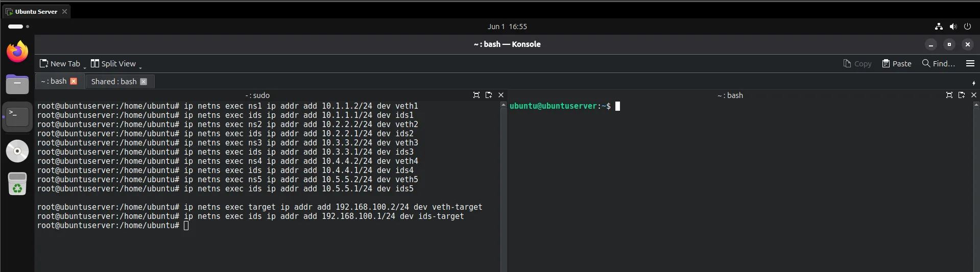This screenshot has width=980, height=272.
Task: Click scroll-up arrow of right pane scrollbar
Action: pyautogui.click(x=976, y=105)
